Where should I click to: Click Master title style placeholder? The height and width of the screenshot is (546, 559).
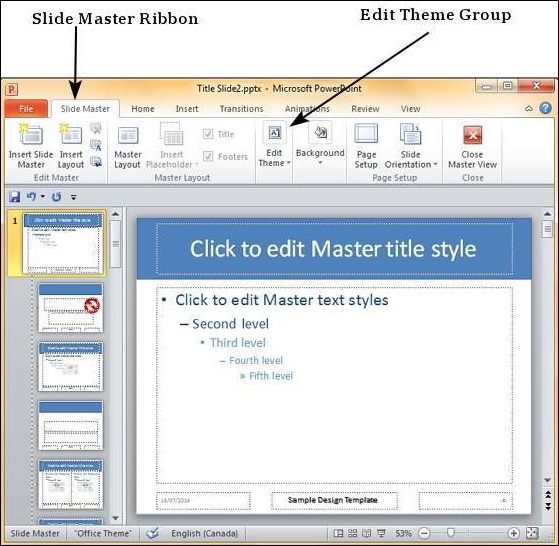(334, 249)
